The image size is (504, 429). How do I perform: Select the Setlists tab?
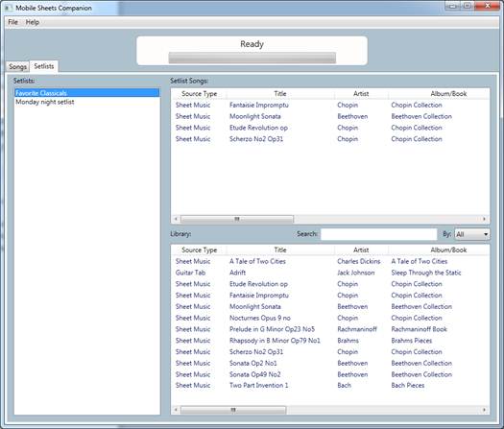tap(44, 66)
